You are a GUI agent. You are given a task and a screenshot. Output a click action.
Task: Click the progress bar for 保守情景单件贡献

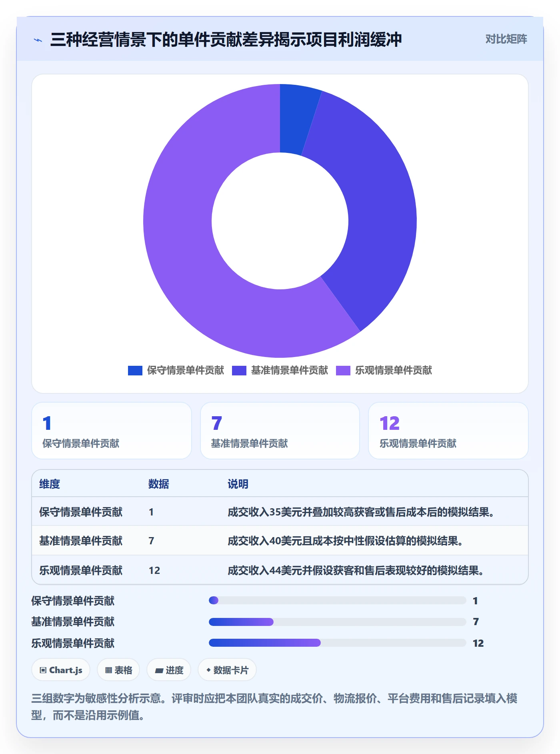tap(338, 600)
